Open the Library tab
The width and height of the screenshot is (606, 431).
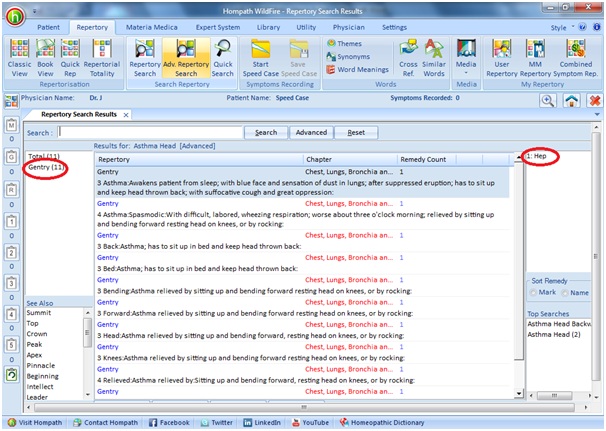(x=268, y=27)
